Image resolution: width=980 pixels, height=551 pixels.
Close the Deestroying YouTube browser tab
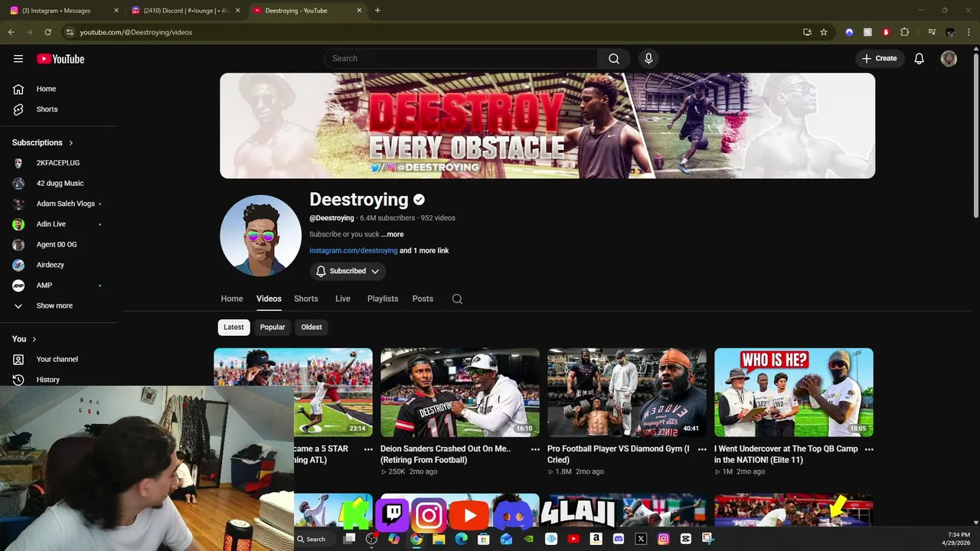click(x=359, y=11)
